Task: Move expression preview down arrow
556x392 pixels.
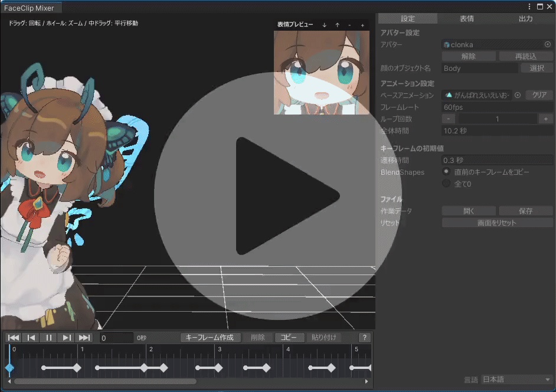Action: tap(324, 25)
